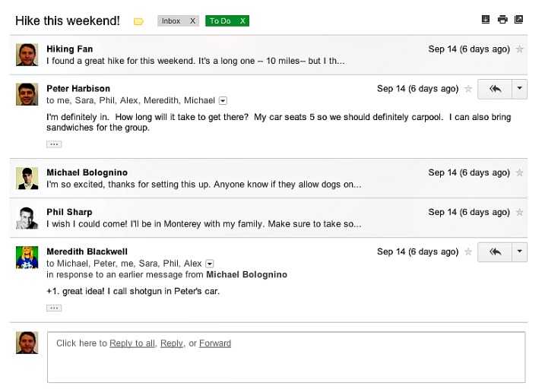This screenshot has width=545, height=392.
Task: Remove the Inbox label with its X
Action: coord(192,21)
